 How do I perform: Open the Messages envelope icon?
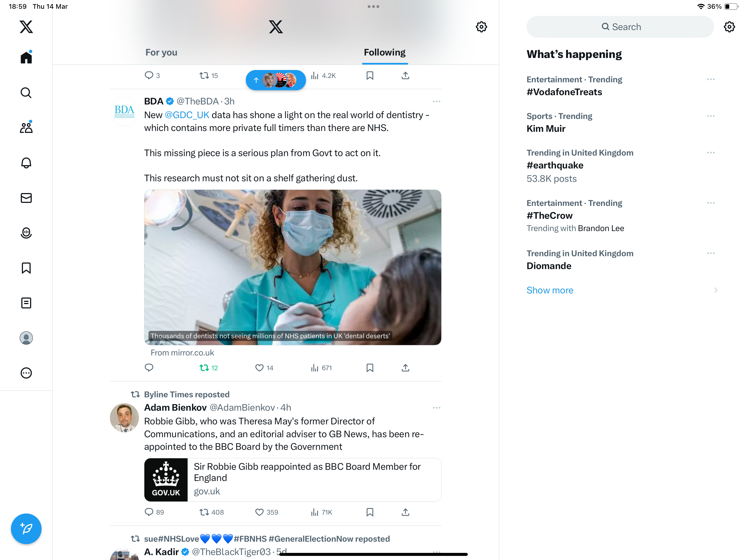click(x=26, y=198)
